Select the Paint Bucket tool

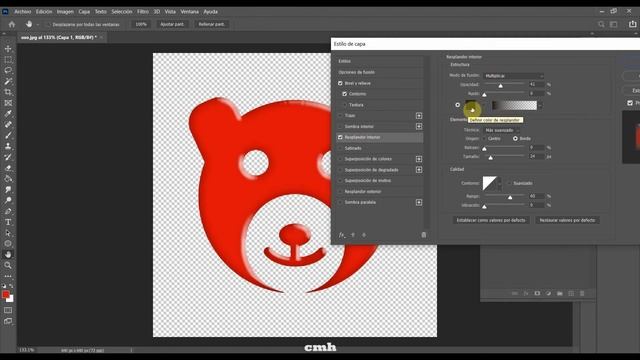(x=8, y=179)
